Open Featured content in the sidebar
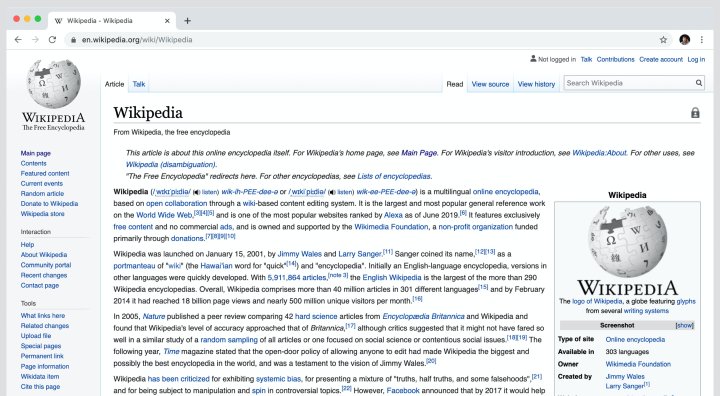Screen dimensions: 720x396 pyautogui.click(x=45, y=174)
